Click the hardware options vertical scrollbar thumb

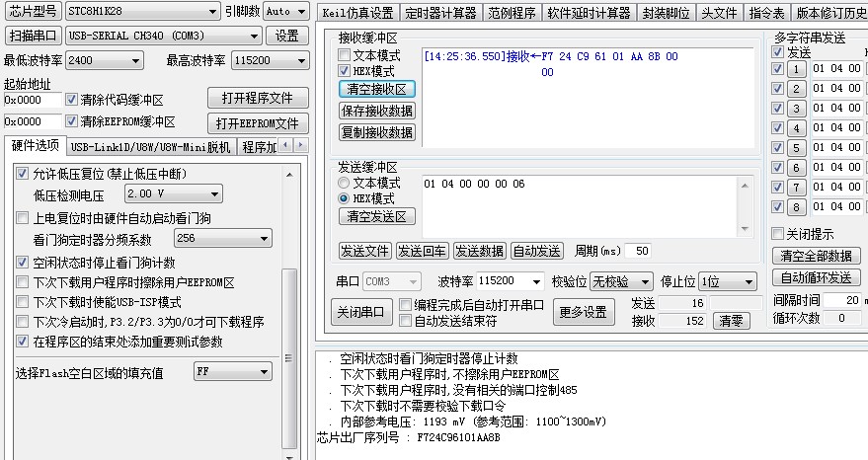pyautogui.click(x=289, y=358)
